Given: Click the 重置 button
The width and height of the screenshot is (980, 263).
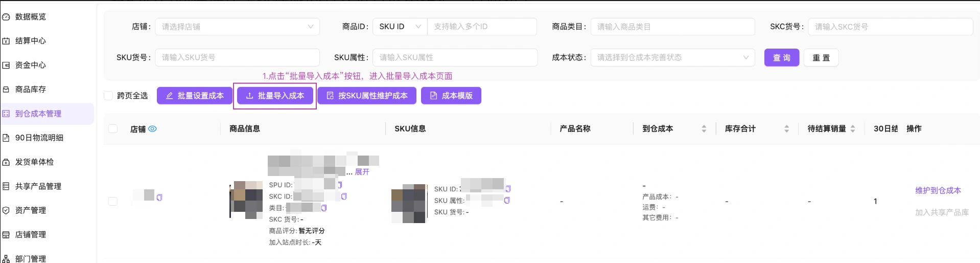Looking at the screenshot, I should (x=821, y=58).
